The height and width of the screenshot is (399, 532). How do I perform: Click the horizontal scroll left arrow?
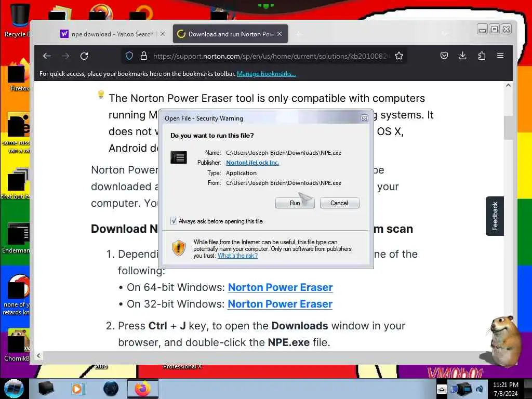point(38,355)
